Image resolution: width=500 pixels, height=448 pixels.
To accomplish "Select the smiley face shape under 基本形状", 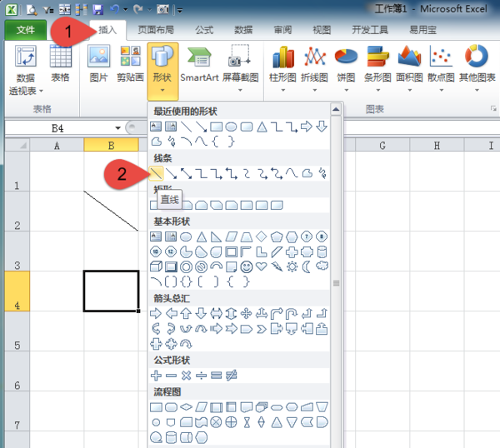I will coord(247,266).
